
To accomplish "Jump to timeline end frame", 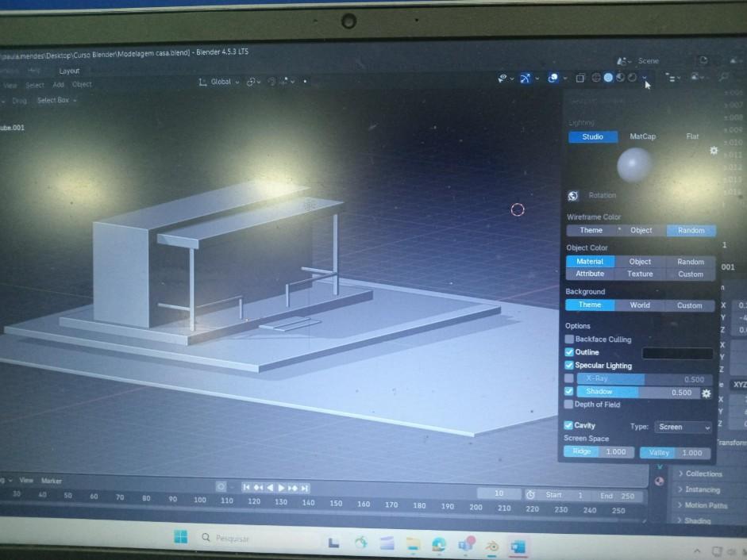I will [304, 488].
